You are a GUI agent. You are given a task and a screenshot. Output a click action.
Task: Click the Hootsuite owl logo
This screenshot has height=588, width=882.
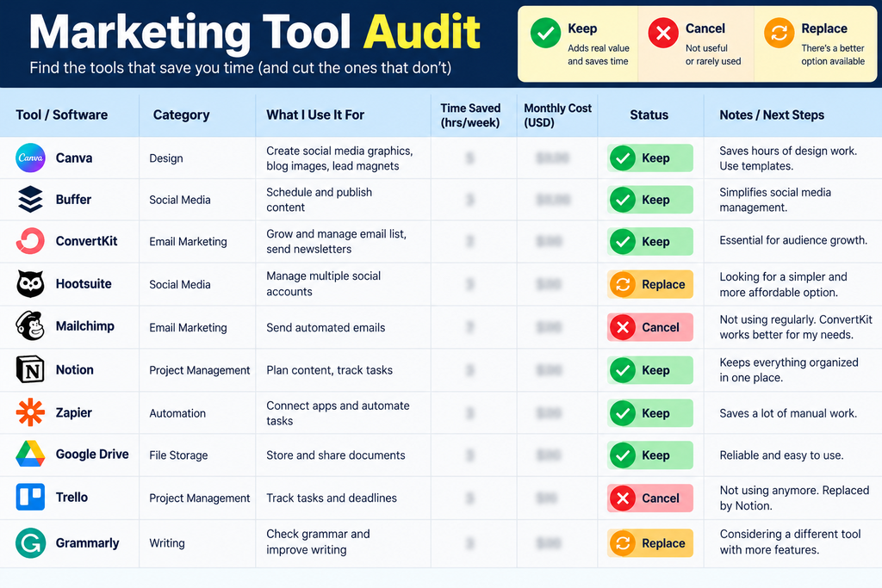coord(30,284)
